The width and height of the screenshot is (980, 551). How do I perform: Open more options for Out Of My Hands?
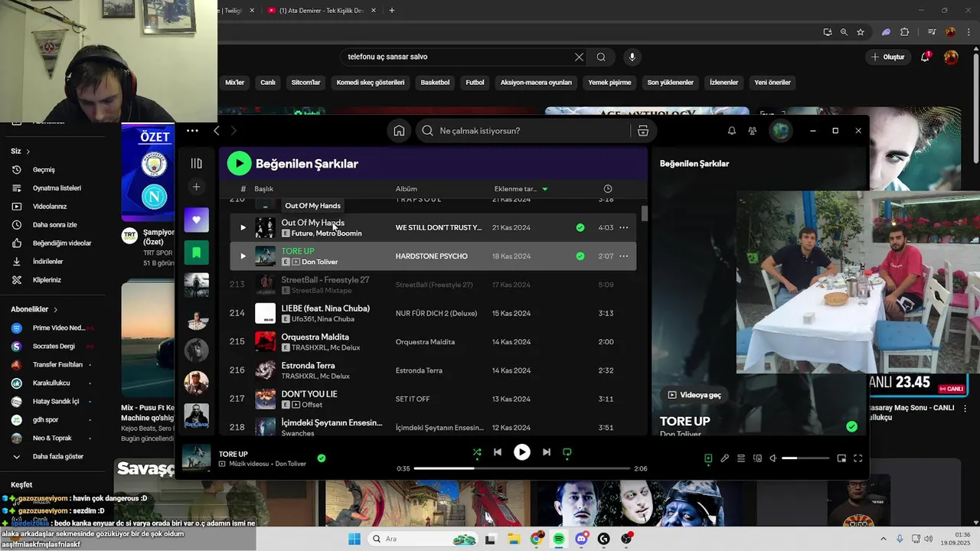coord(624,227)
